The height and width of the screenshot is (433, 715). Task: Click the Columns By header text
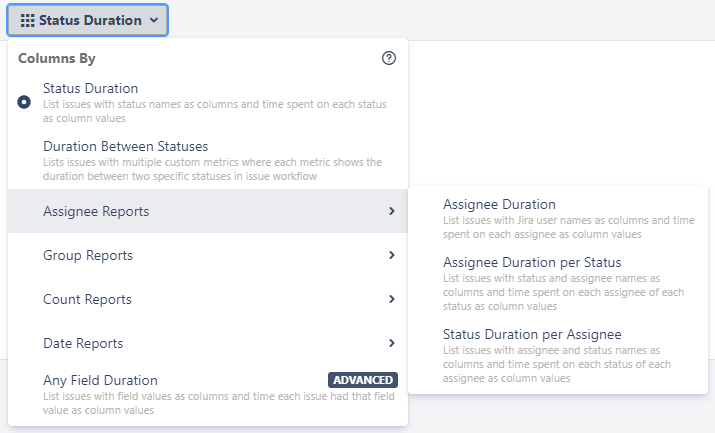coord(57,59)
